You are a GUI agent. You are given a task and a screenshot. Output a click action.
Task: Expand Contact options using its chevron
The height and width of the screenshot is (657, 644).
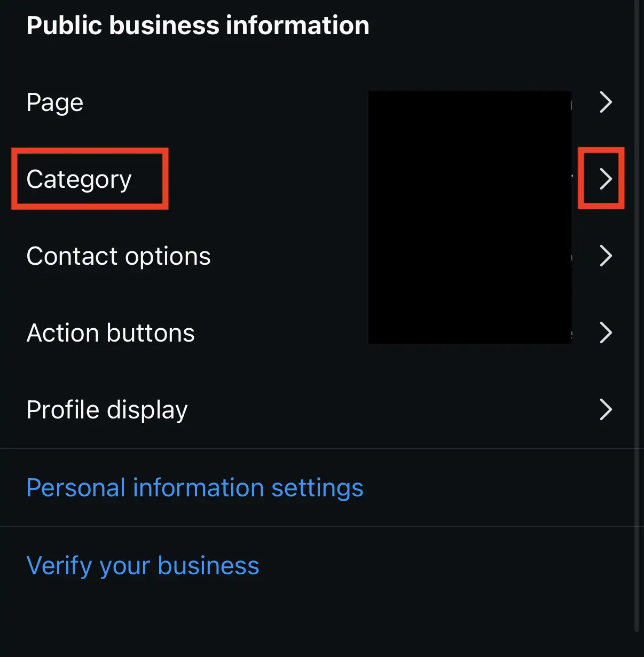605,256
